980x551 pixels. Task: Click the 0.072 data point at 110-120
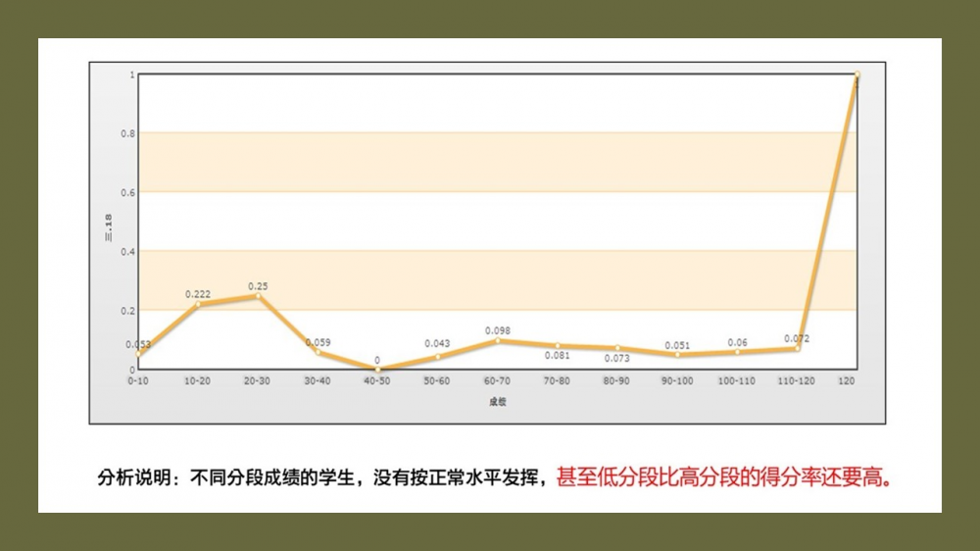(x=797, y=348)
